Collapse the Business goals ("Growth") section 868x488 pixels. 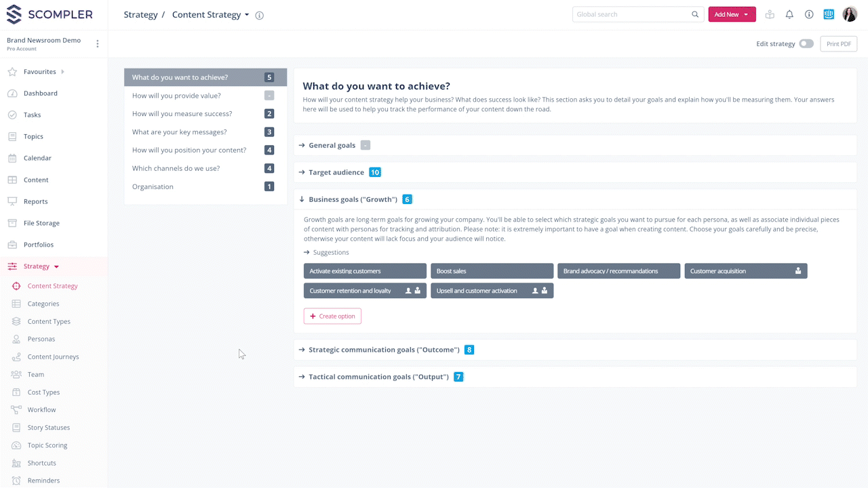coord(353,199)
